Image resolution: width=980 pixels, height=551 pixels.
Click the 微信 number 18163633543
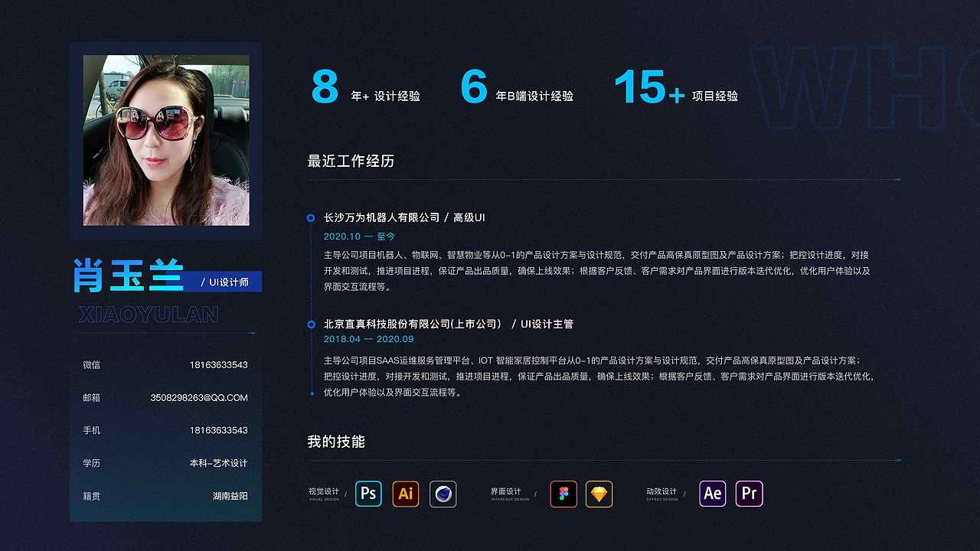pyautogui.click(x=219, y=365)
